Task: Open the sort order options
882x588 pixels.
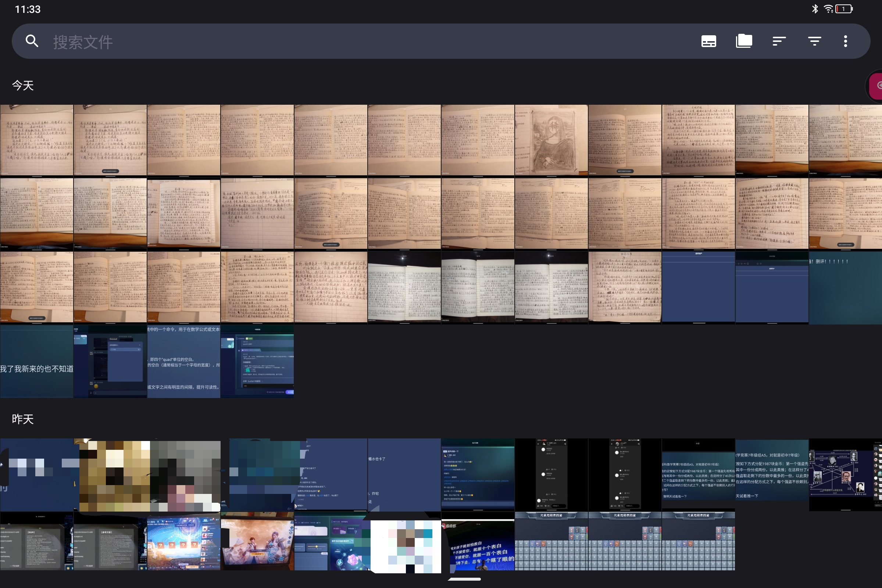Action: [779, 40]
